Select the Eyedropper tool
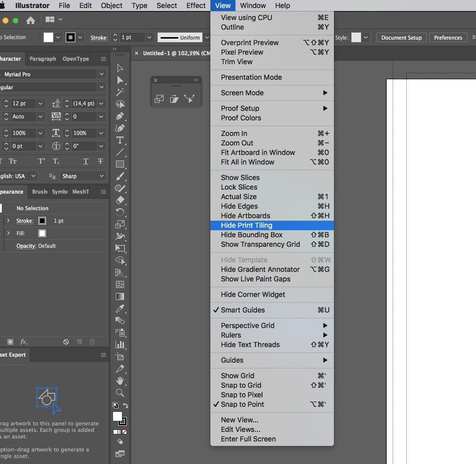The image size is (476, 464). 120,308
